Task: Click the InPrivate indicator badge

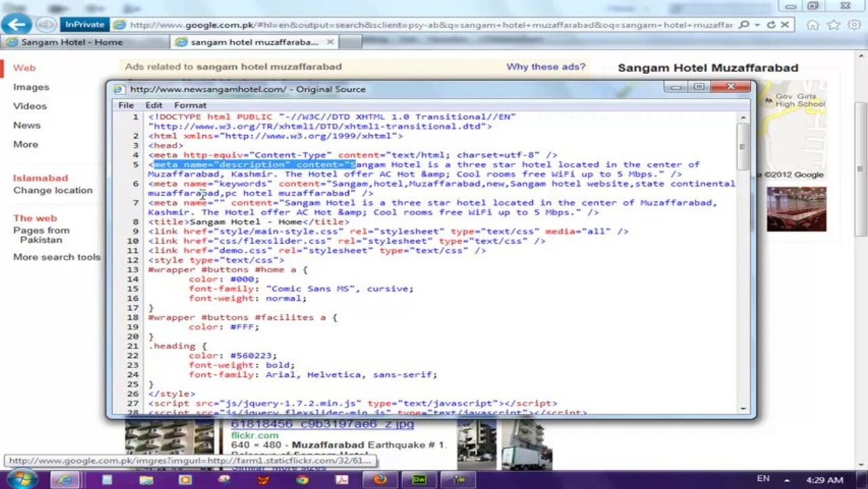Action: (85, 24)
